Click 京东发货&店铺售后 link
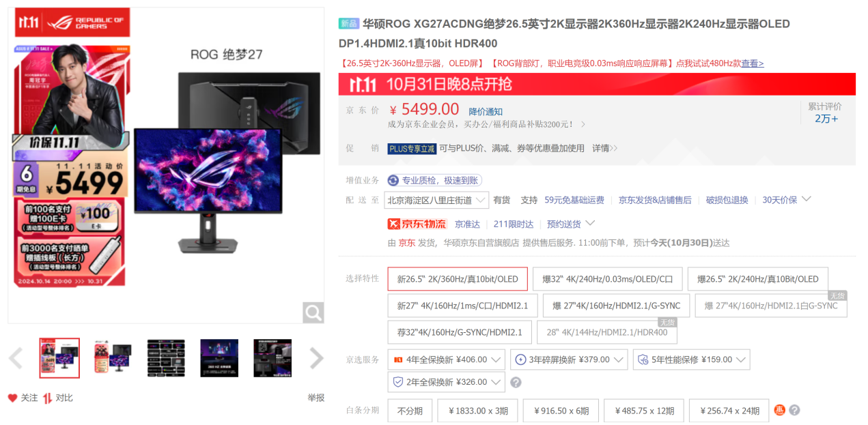The width and height of the screenshot is (868, 425). coord(655,200)
